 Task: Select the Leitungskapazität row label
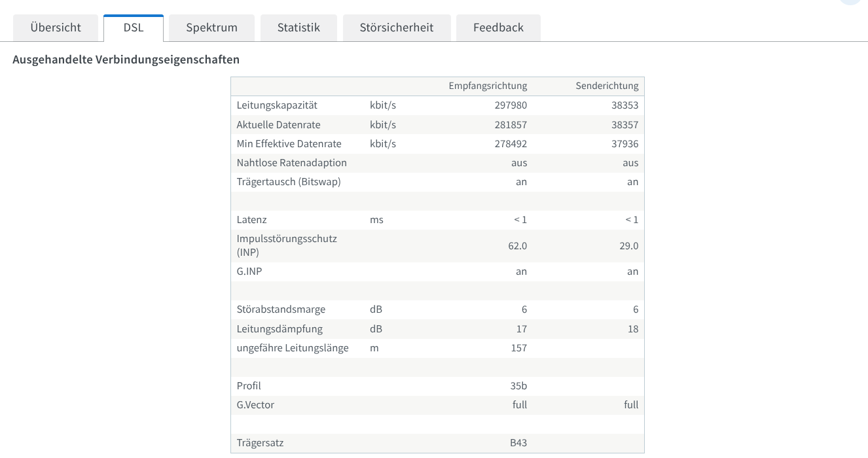277,105
